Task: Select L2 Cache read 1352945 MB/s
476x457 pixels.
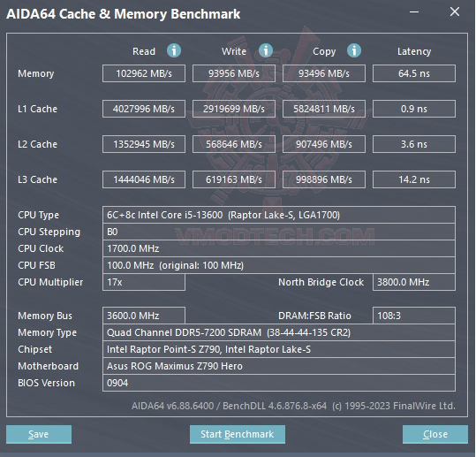Action: click(144, 144)
